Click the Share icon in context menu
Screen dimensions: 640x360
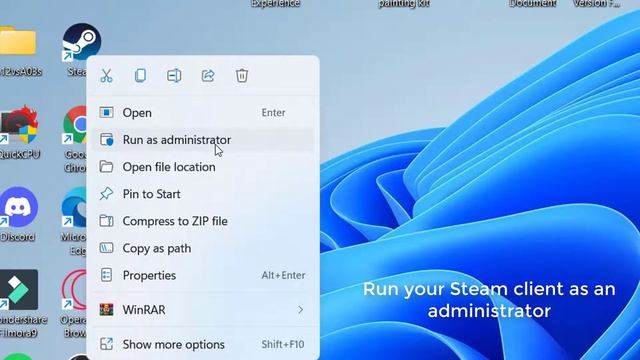[x=208, y=76]
